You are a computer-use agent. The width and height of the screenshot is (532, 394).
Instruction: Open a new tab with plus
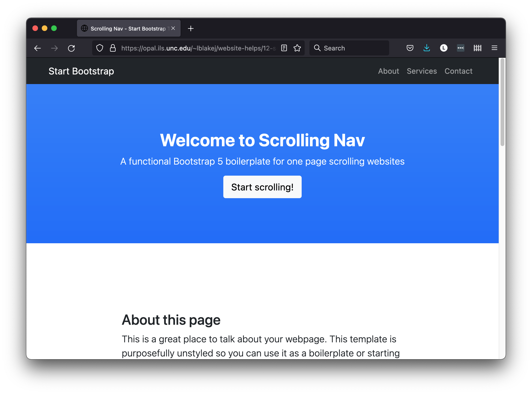tap(191, 29)
